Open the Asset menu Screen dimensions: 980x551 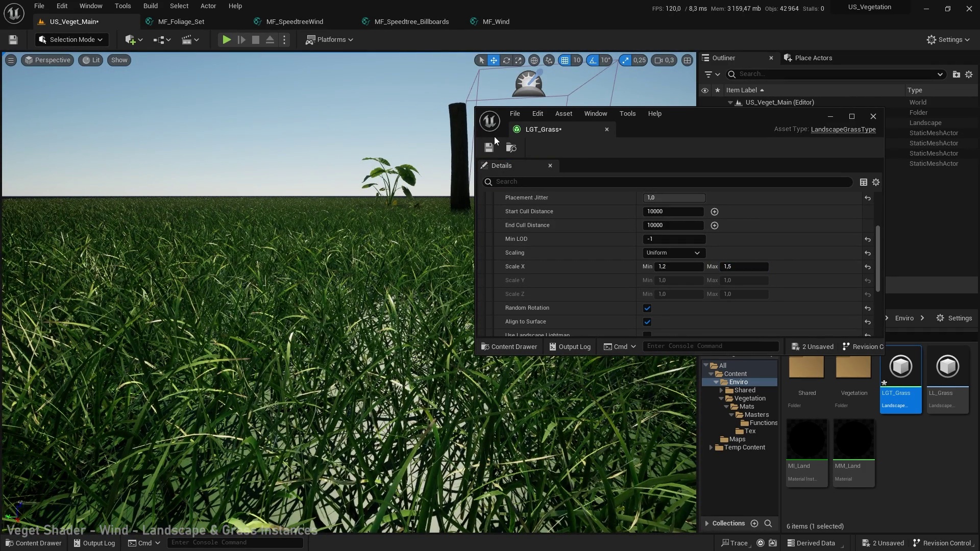pyautogui.click(x=563, y=114)
